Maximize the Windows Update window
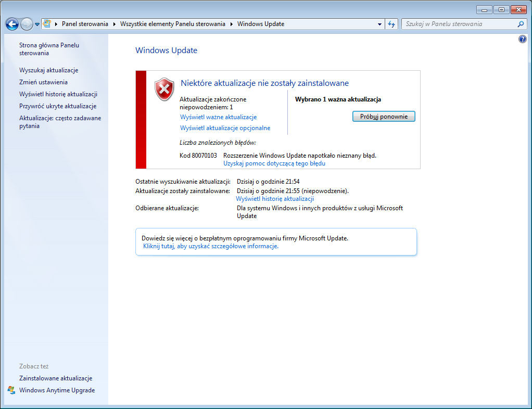Screen dimensions: 532x409 click(x=501, y=10)
